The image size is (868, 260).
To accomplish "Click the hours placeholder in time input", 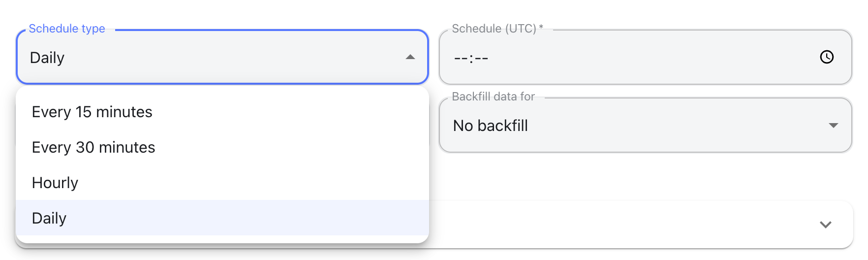I will [x=461, y=59].
